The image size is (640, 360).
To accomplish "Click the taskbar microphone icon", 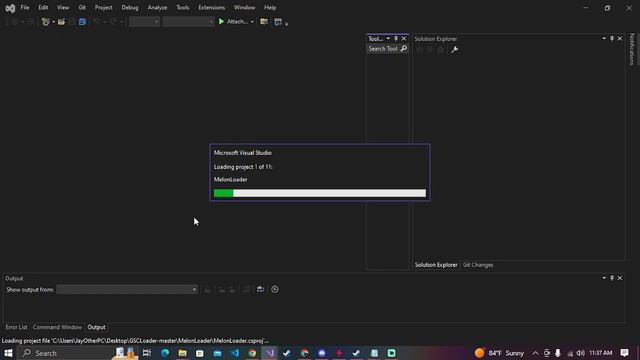I will click(558, 353).
